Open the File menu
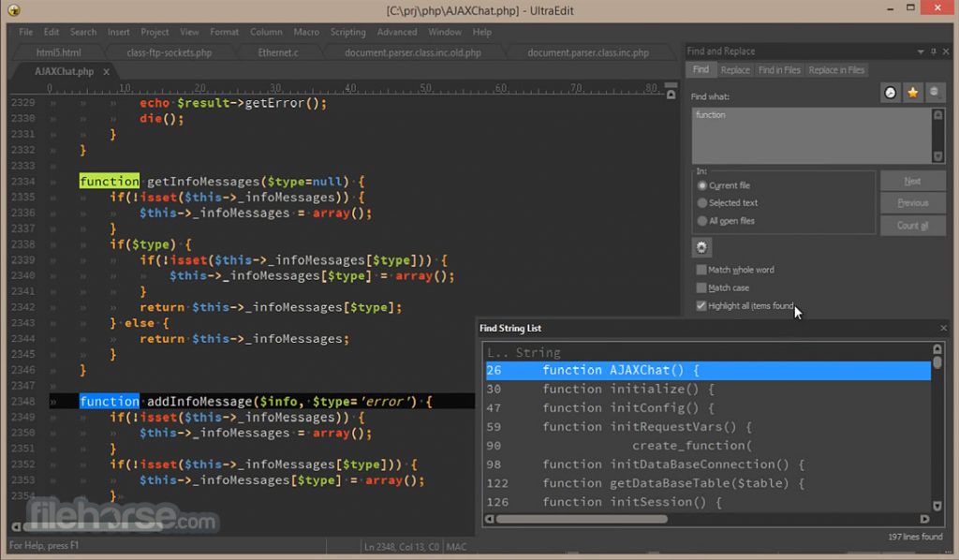 (x=25, y=32)
